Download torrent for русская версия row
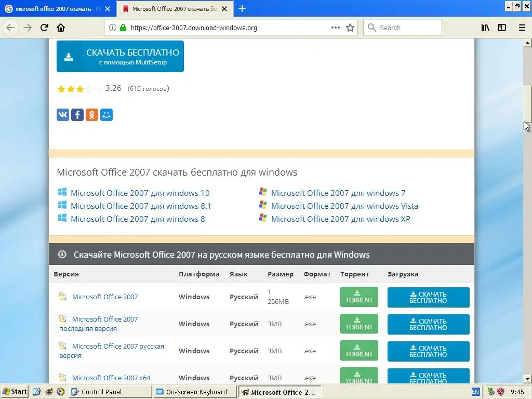Viewport: 532px width, 399px height. pos(359,351)
